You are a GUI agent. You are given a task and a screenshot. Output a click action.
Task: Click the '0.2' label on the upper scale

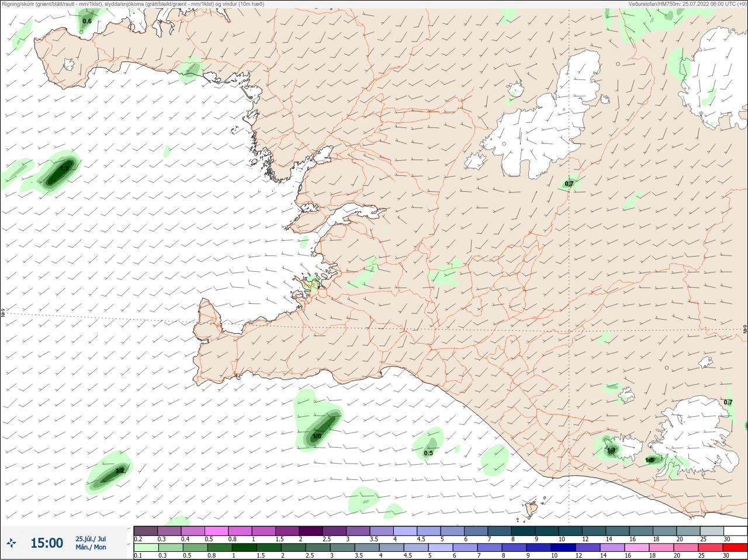click(138, 539)
